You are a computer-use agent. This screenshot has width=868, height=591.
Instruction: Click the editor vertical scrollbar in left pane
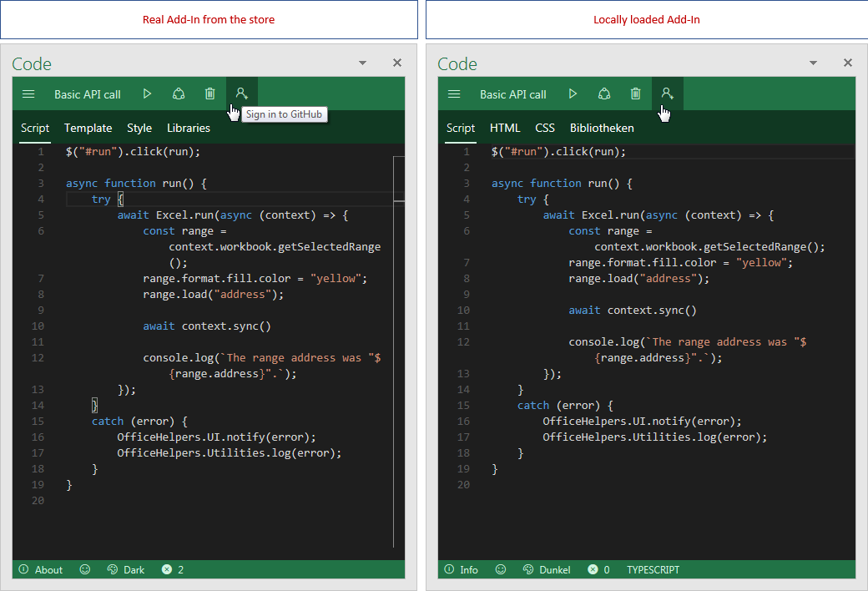tap(399, 351)
